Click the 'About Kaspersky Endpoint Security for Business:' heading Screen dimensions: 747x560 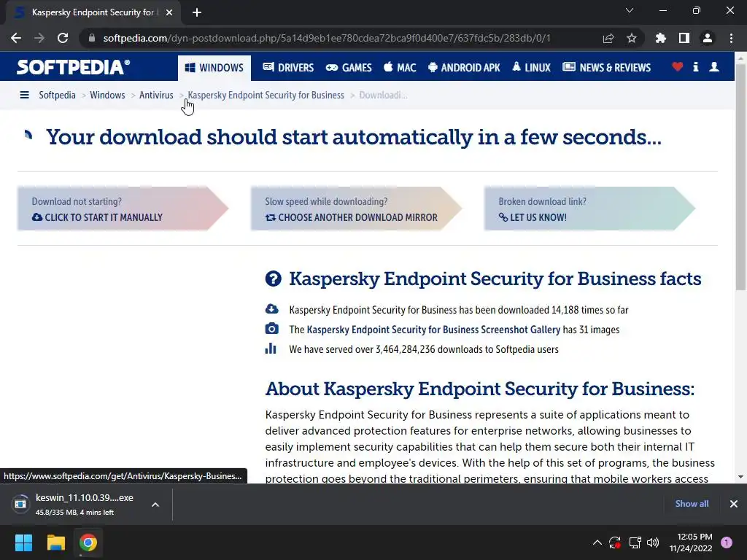point(480,389)
